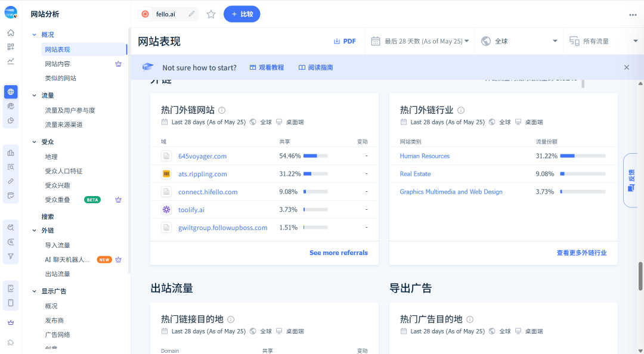Collapse the 外链 section in sidebar
Viewport: 644px width, 354px height.
35,231
